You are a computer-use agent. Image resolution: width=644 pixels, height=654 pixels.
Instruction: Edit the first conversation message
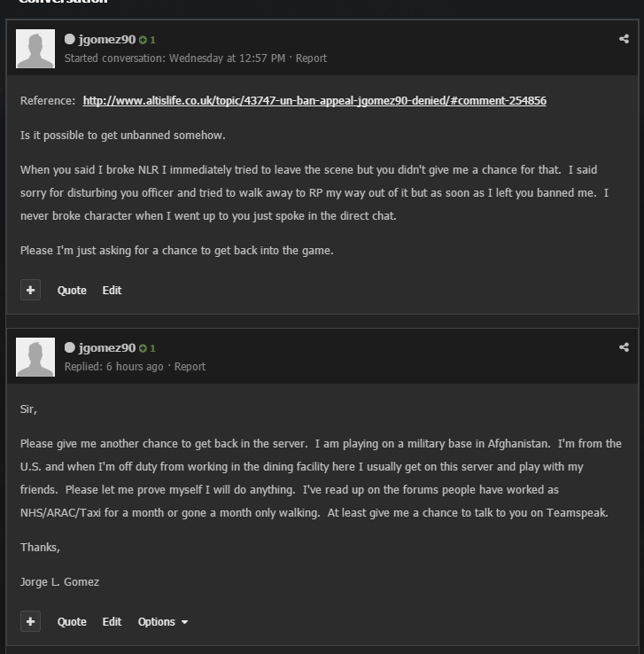[x=113, y=291]
